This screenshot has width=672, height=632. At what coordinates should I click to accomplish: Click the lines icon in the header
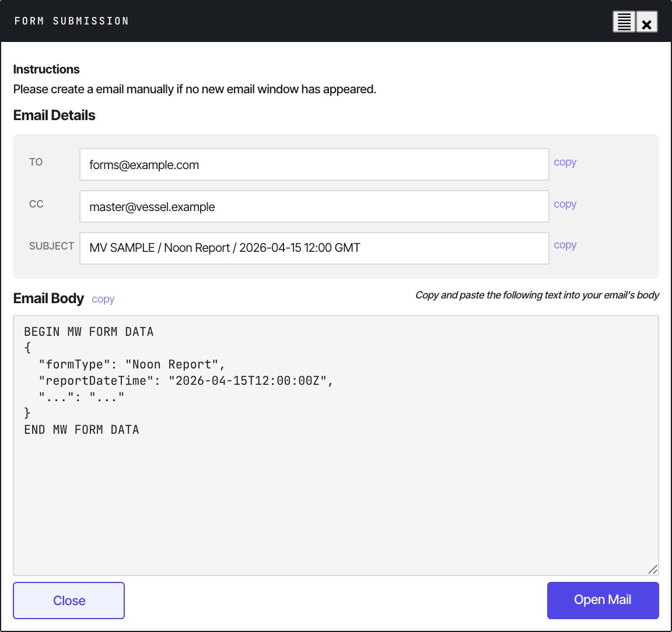[x=624, y=22]
